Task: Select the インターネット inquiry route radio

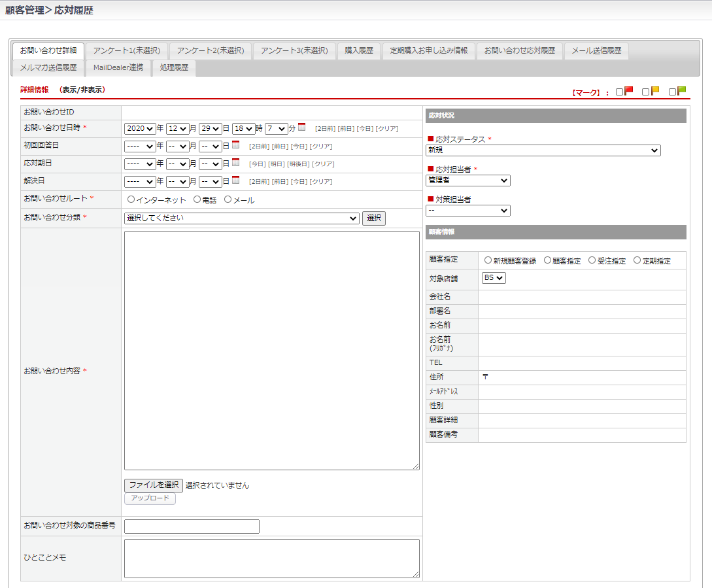Action: coord(131,199)
